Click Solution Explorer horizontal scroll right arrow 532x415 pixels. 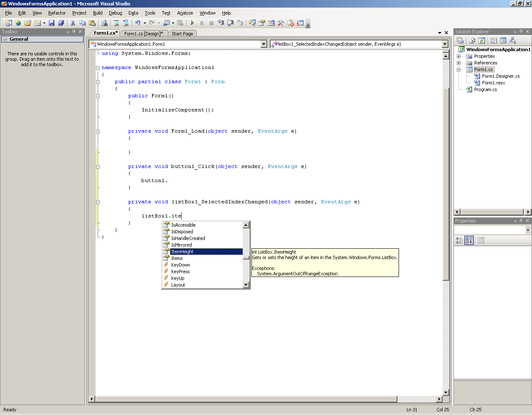pos(528,212)
